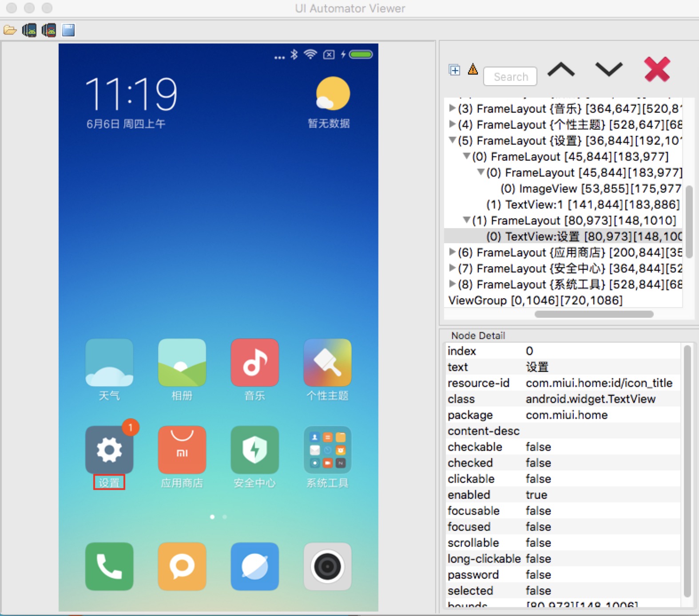Screen dimensions: 699x616
Task: Save the screenshot with floppy disk icon
Action: coord(68,30)
